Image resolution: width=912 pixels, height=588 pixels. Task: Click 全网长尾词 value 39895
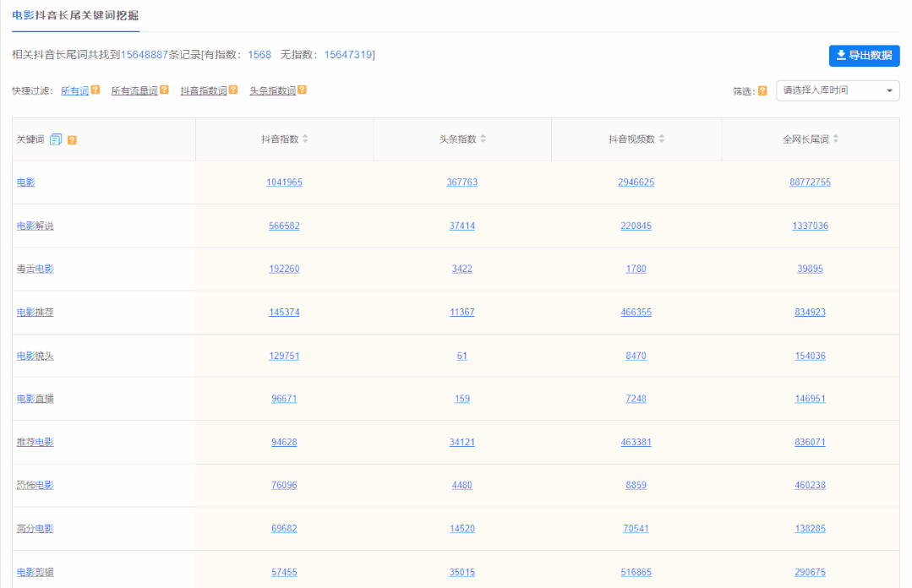click(x=810, y=269)
